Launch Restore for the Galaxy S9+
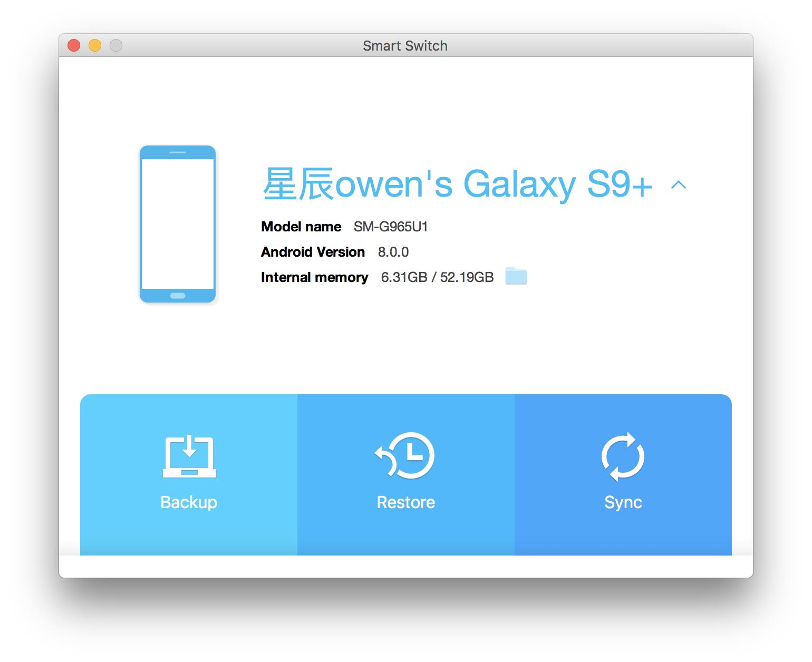Image resolution: width=812 pixels, height=662 pixels. click(405, 474)
